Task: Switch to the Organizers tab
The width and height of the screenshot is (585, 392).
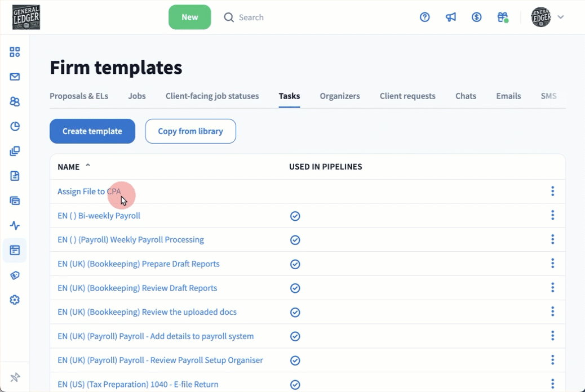Action: point(339,96)
